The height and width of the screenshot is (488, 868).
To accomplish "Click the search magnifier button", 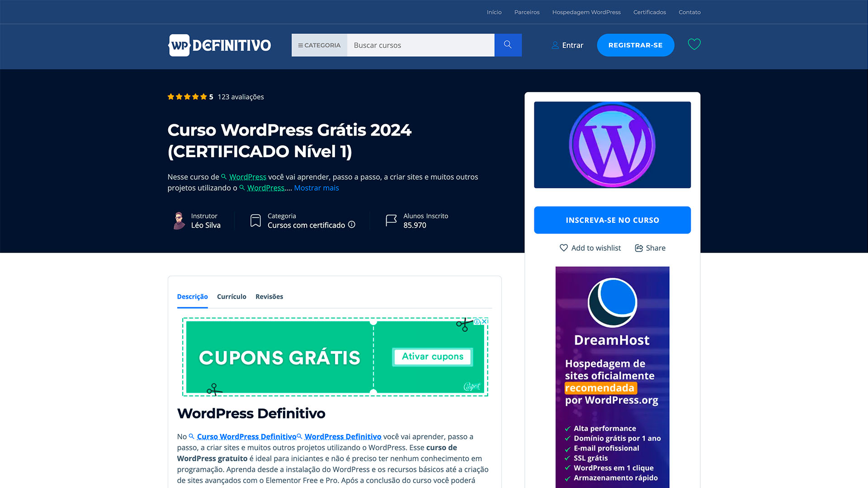I will (x=508, y=45).
